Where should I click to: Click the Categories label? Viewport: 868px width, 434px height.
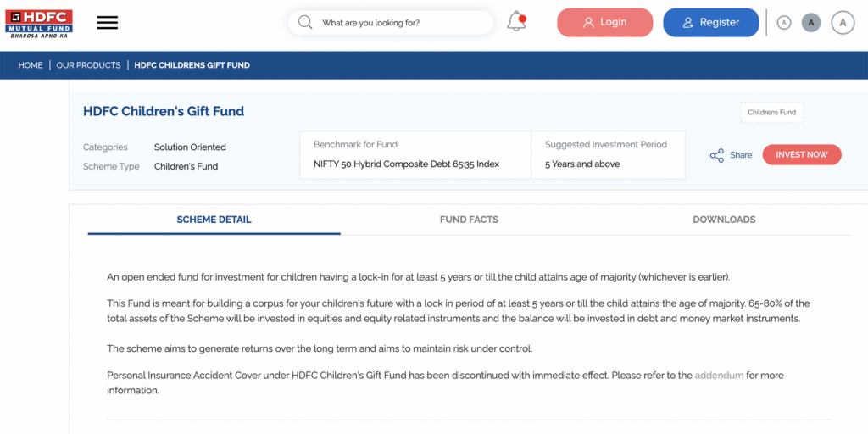click(x=105, y=147)
